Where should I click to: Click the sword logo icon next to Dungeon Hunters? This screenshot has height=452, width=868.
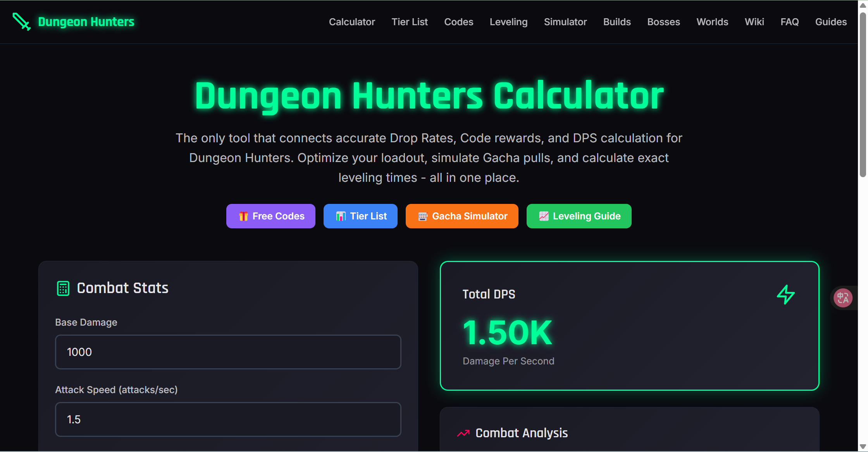click(21, 22)
